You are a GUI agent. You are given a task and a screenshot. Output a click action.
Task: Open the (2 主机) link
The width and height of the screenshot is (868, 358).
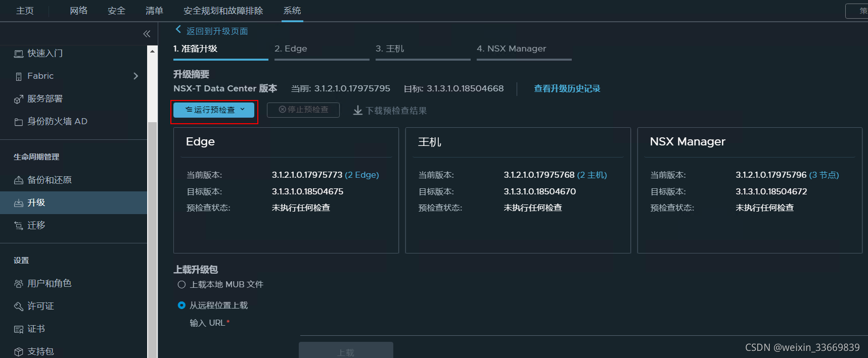click(592, 175)
